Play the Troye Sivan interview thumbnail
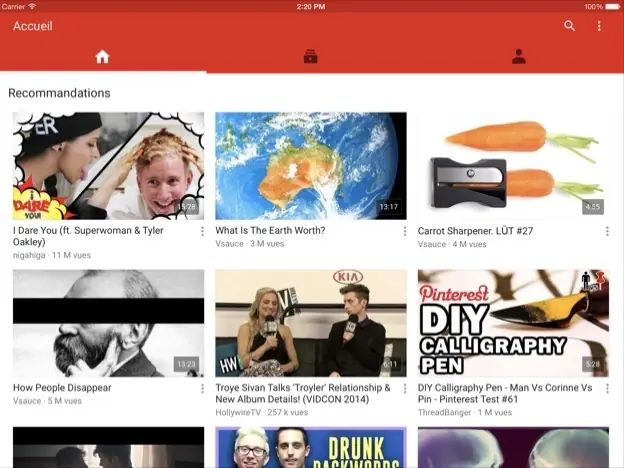Image resolution: width=624 pixels, height=468 pixels. tap(311, 323)
